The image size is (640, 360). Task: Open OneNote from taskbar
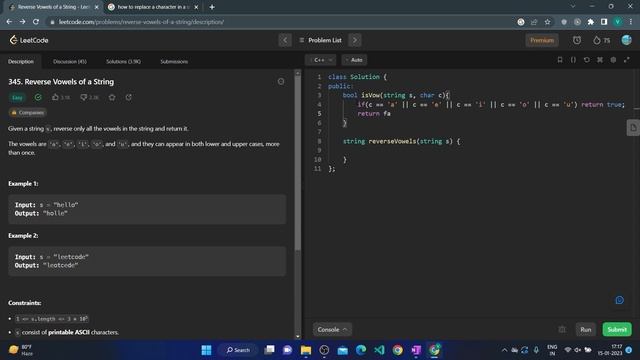point(416,350)
